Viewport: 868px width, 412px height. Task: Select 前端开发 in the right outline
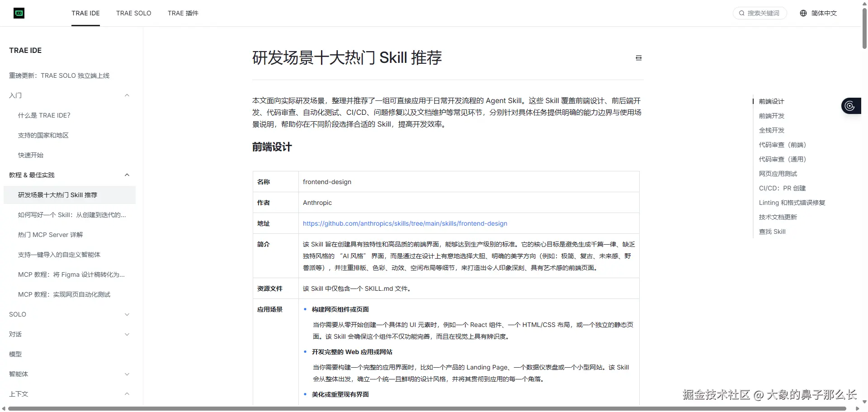click(x=772, y=116)
